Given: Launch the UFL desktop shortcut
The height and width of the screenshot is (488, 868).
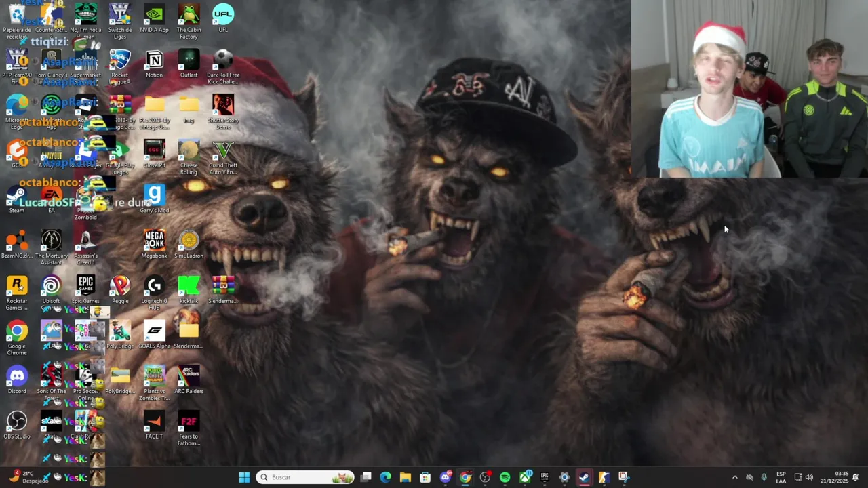Looking at the screenshot, I should (223, 19).
